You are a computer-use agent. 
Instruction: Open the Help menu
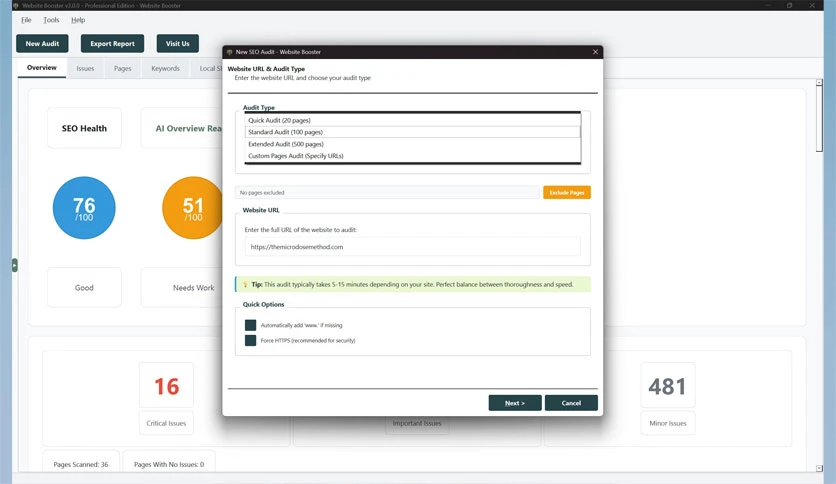tap(78, 20)
